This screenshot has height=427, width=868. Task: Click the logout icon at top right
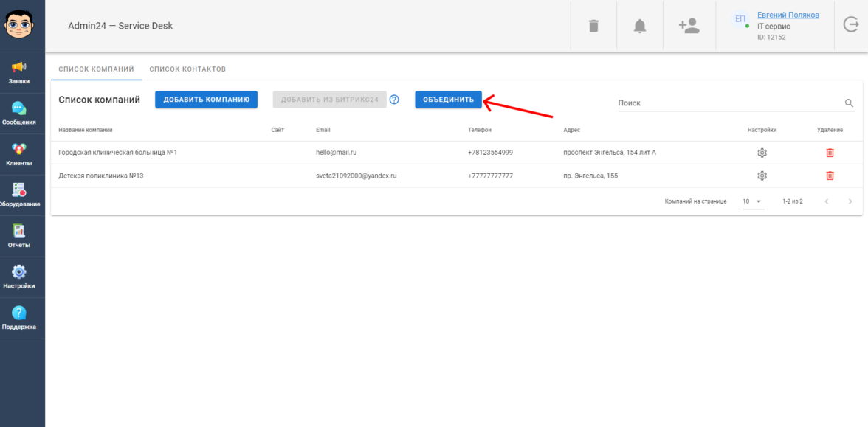[851, 25]
